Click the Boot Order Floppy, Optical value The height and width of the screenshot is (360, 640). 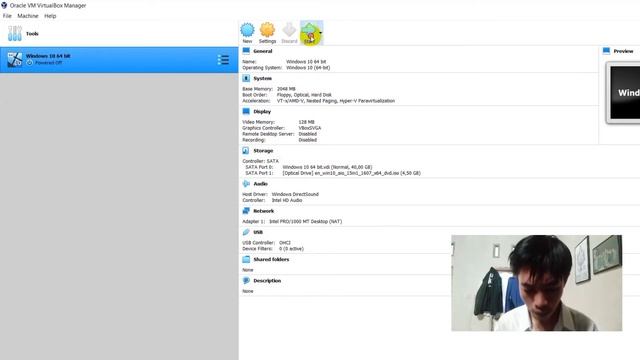304,95
